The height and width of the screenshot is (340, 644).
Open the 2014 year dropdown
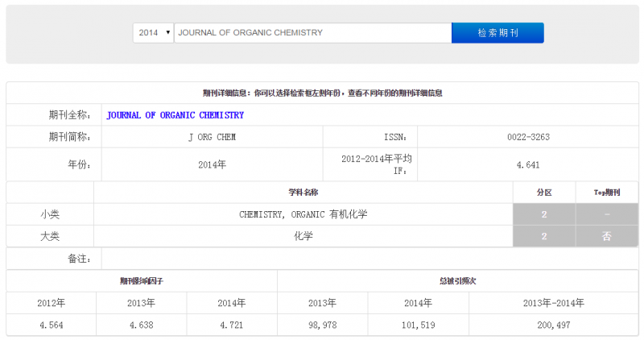(153, 33)
